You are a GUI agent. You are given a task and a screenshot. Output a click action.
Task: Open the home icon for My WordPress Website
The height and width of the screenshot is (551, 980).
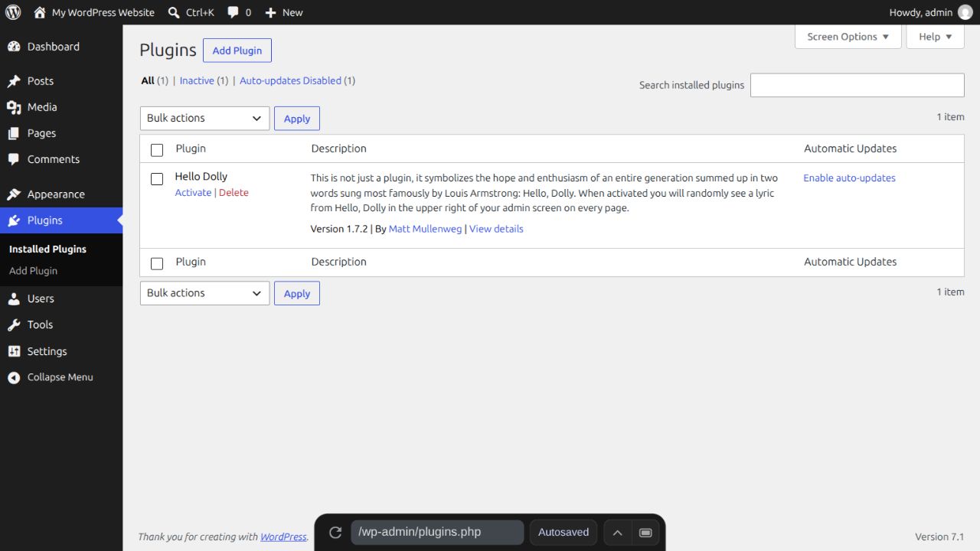tap(40, 12)
